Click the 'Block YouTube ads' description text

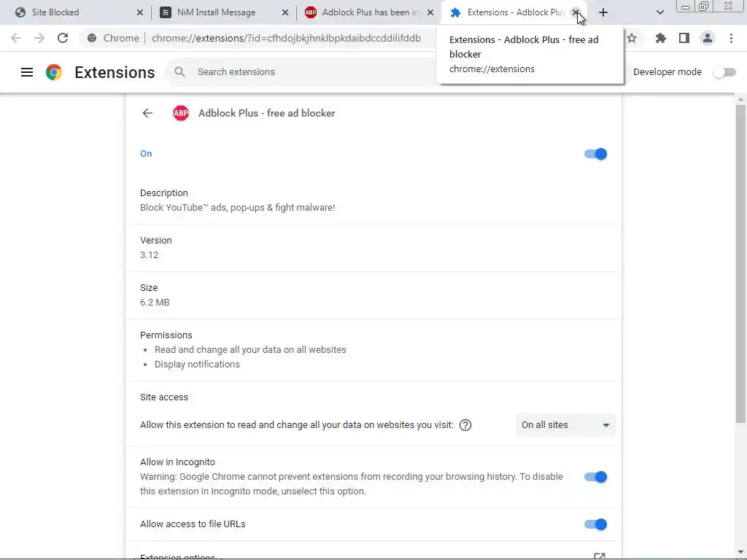click(237, 208)
